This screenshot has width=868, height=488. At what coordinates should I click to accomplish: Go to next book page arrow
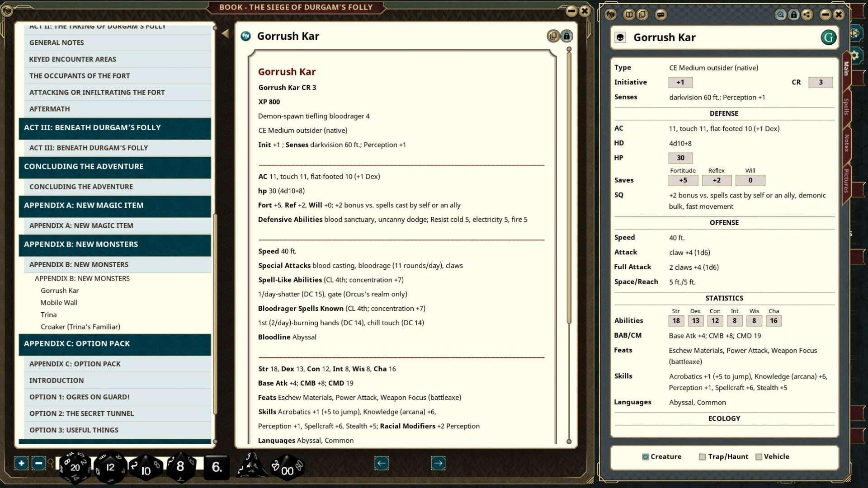coord(438,463)
